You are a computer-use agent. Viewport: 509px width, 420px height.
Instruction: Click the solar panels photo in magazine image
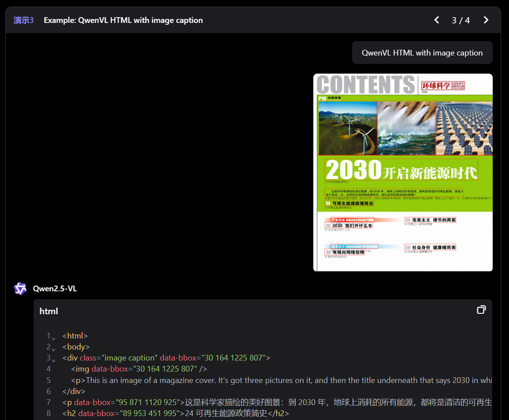pyautogui.click(x=464, y=128)
